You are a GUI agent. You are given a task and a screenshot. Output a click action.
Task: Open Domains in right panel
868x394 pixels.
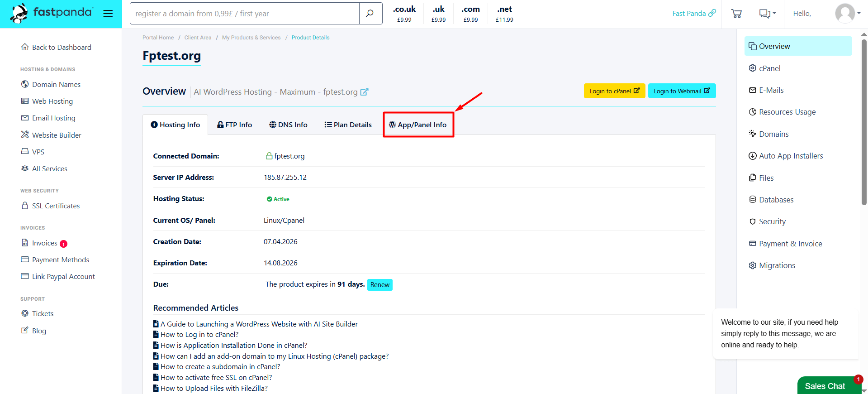(x=768, y=134)
